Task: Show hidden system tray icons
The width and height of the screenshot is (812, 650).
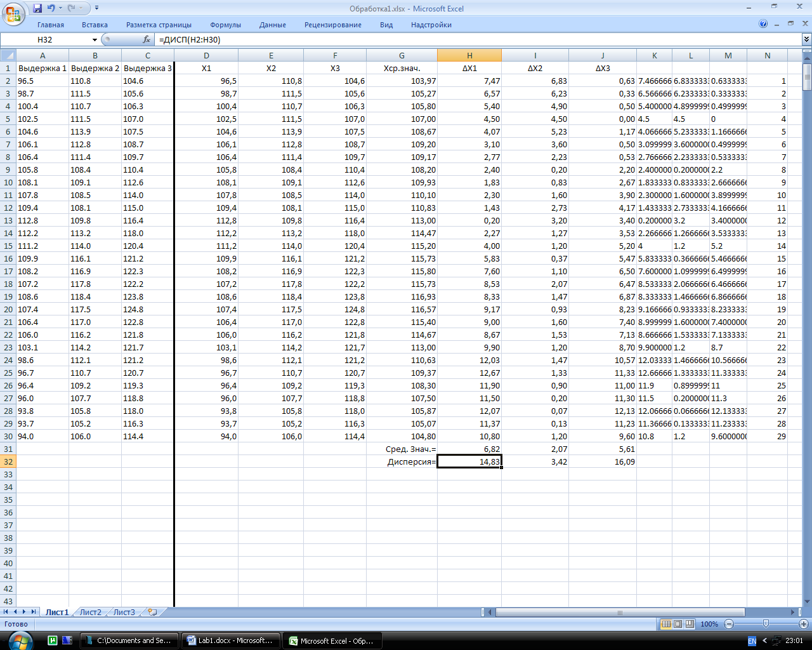Action: click(764, 641)
